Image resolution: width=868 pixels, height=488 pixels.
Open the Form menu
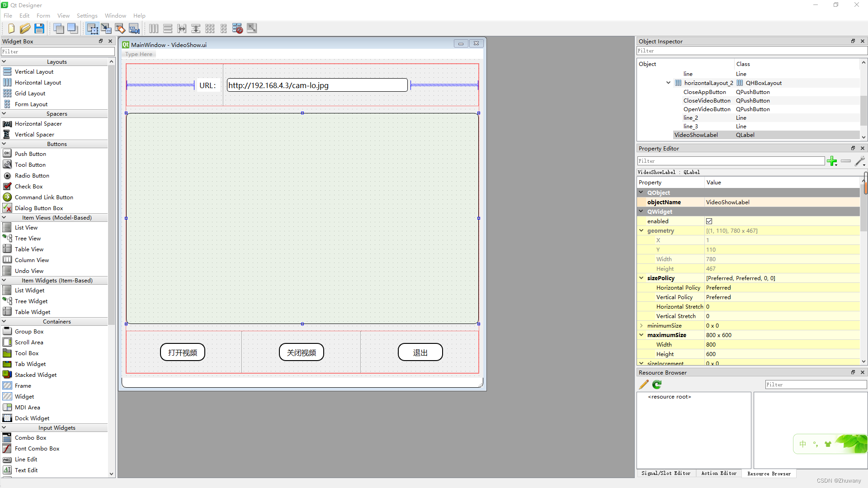pos(43,15)
